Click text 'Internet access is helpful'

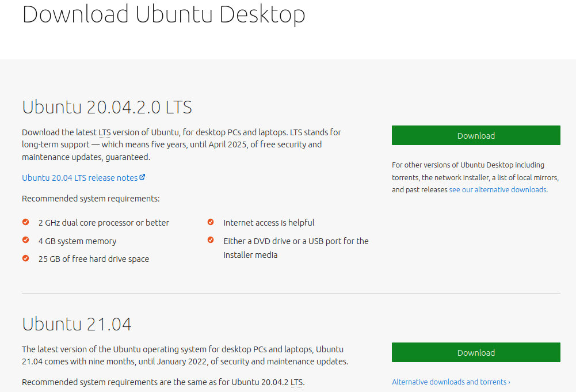point(269,223)
